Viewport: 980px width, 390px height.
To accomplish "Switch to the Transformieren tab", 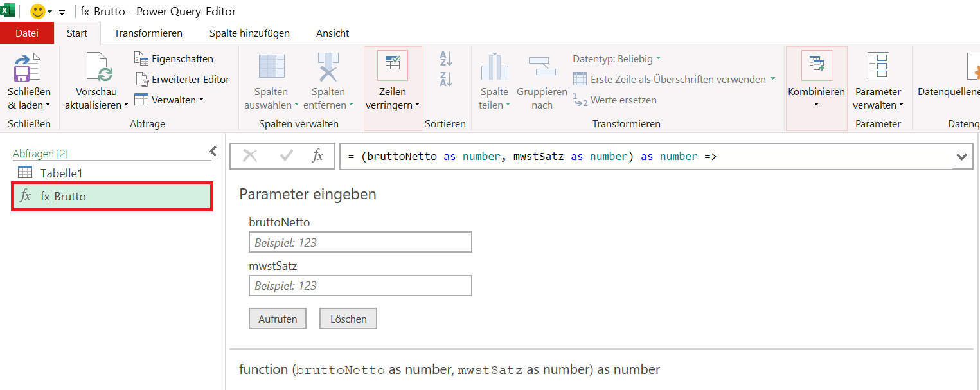I will [148, 33].
